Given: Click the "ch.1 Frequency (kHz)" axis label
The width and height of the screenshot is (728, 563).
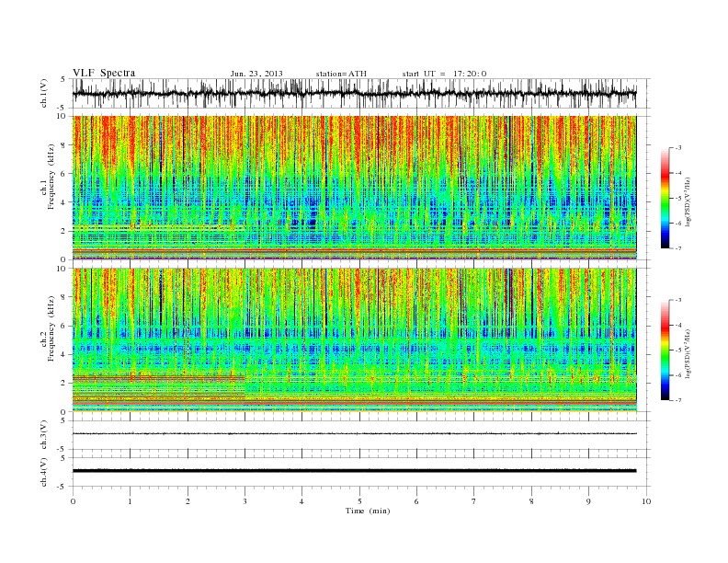Looking at the screenshot, I should 48,177.
